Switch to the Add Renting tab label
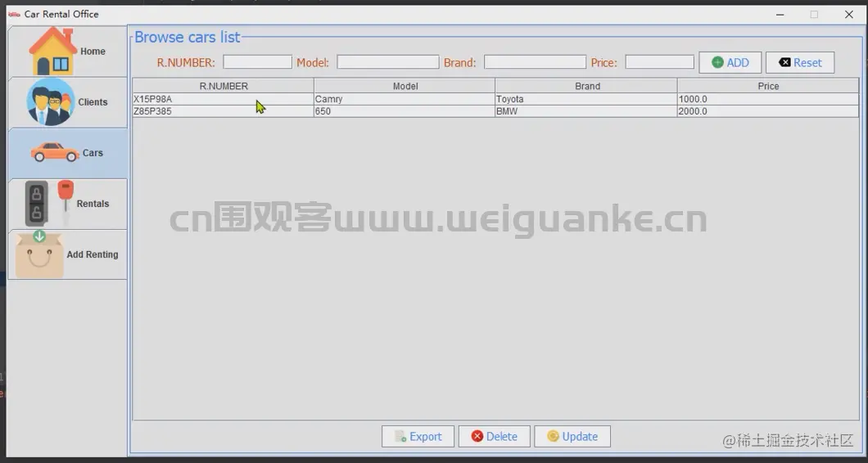This screenshot has height=463, width=868. point(93,254)
